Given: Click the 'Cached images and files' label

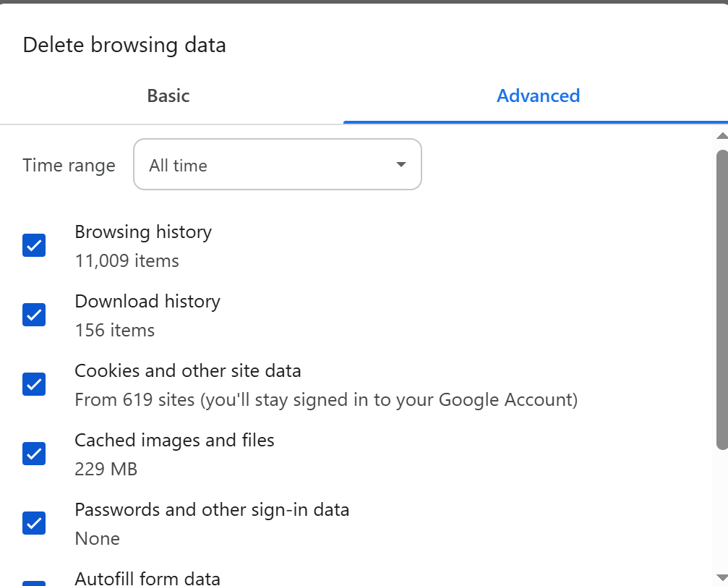Looking at the screenshot, I should pos(174,440).
